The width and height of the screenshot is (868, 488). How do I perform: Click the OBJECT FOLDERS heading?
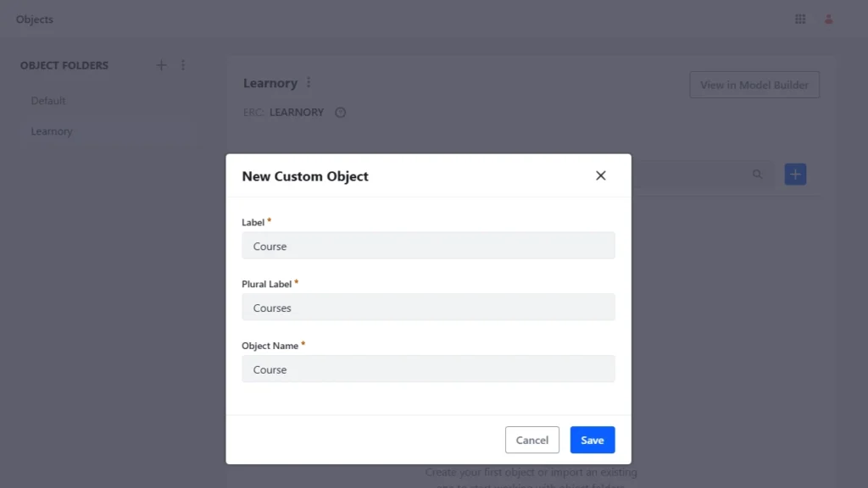click(64, 65)
